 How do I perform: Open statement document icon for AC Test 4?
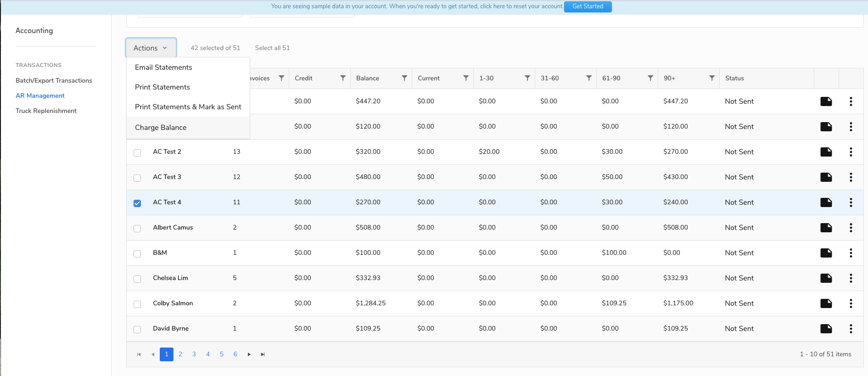point(826,202)
